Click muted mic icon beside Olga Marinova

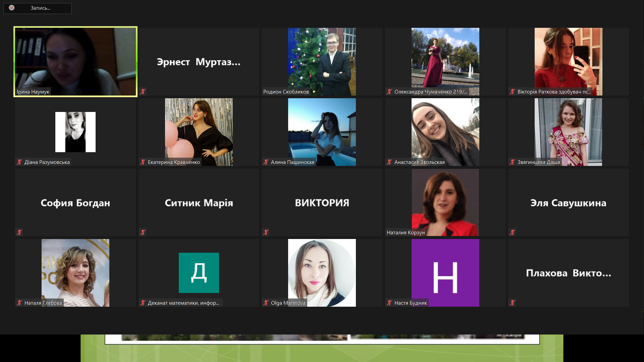266,303
